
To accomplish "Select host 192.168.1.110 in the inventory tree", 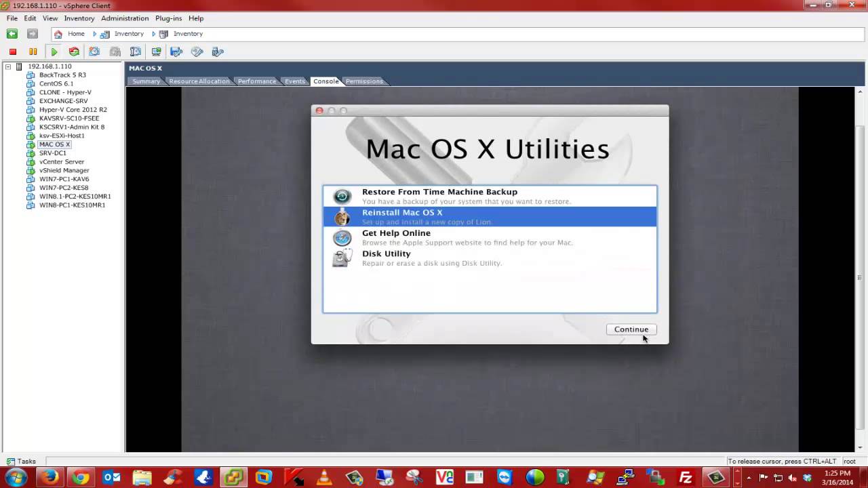I will point(50,66).
